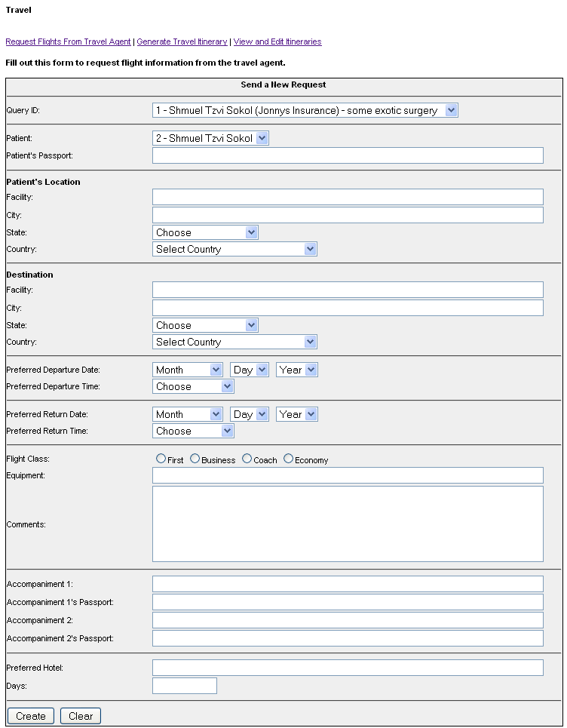Open Patient's Location State dropdown
Image resolution: width=567 pixels, height=728 pixels.
click(205, 232)
